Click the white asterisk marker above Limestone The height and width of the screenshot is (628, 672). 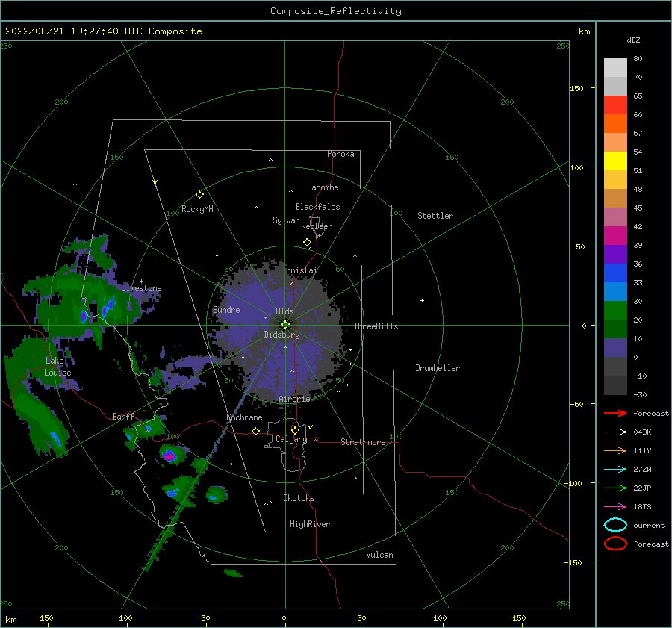pyautogui.click(x=141, y=282)
